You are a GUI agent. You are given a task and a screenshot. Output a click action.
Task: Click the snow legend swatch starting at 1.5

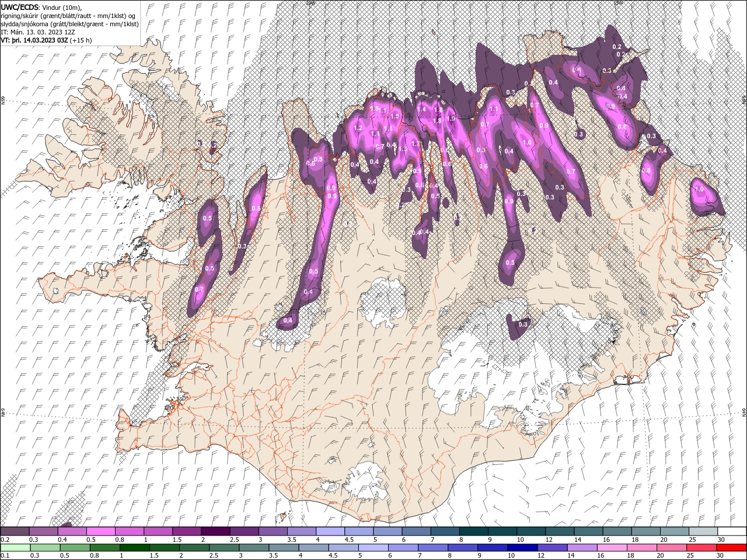click(187, 531)
